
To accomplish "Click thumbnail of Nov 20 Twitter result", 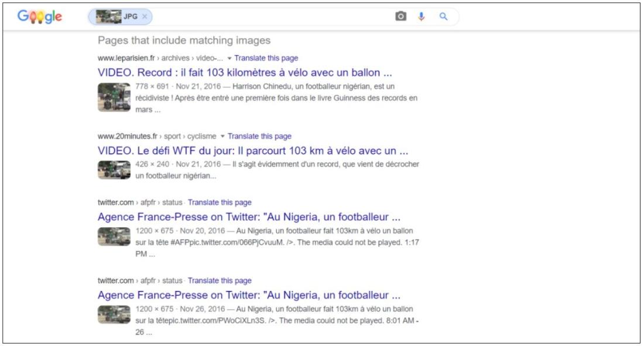I will tap(114, 237).
